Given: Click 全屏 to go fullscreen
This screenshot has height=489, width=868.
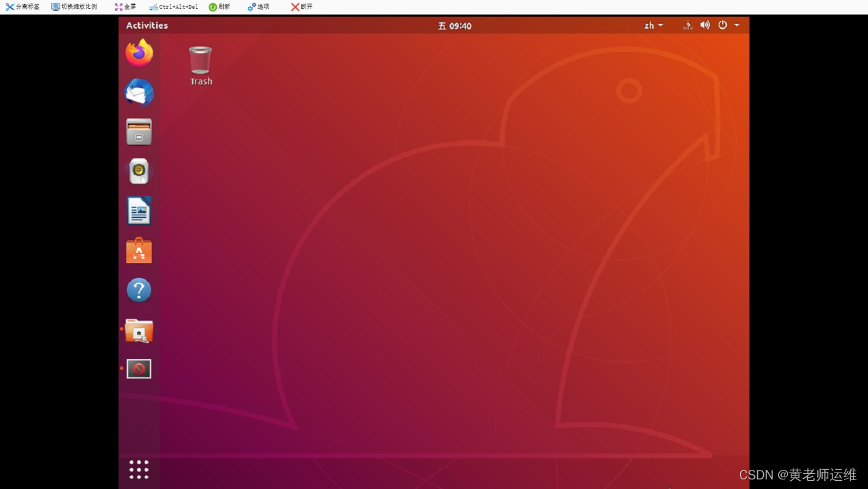Looking at the screenshot, I should point(125,7).
